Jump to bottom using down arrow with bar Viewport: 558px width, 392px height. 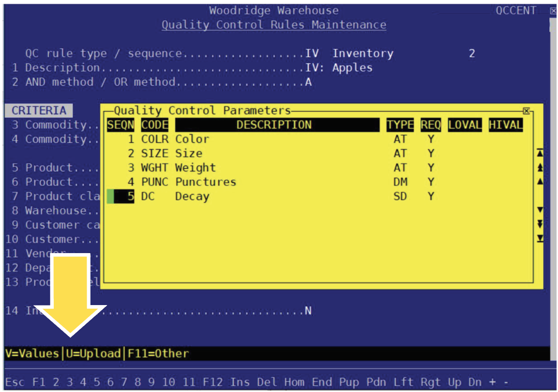click(x=540, y=239)
